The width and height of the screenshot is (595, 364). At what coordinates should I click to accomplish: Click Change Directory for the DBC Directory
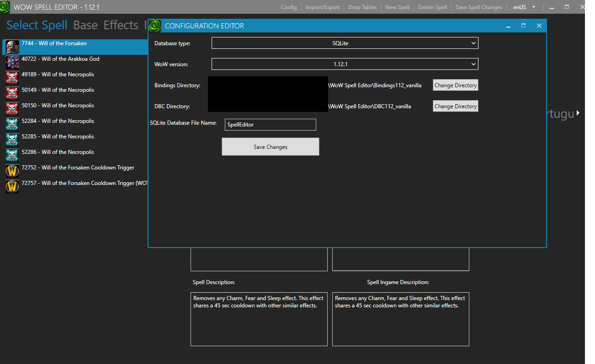click(455, 106)
